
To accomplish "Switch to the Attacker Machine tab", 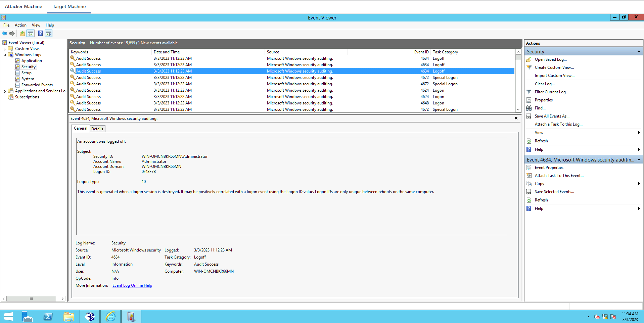I will pos(24,6).
